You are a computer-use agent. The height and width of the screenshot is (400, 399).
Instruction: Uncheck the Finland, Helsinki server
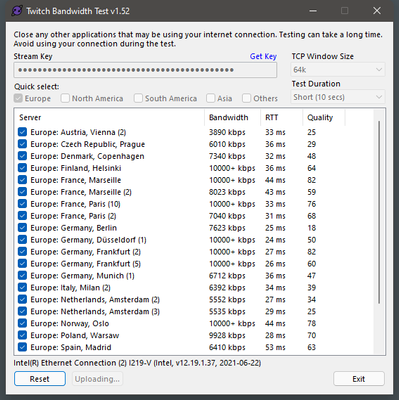pyautogui.click(x=22, y=168)
